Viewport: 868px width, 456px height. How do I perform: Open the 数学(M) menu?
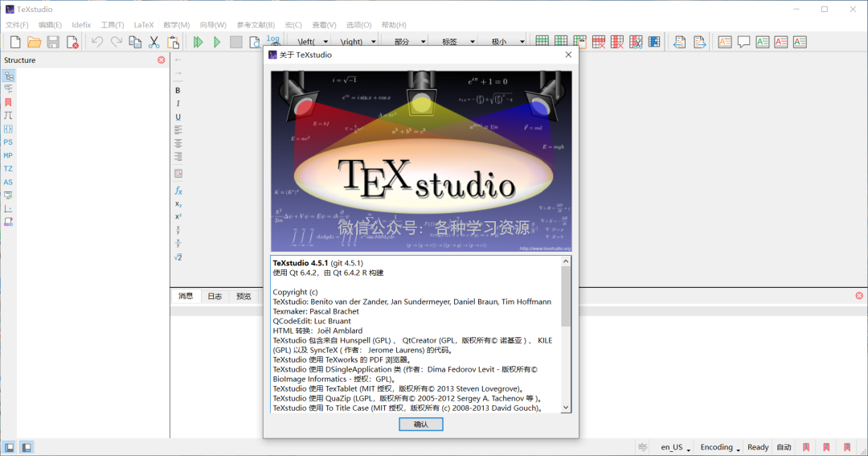click(177, 25)
